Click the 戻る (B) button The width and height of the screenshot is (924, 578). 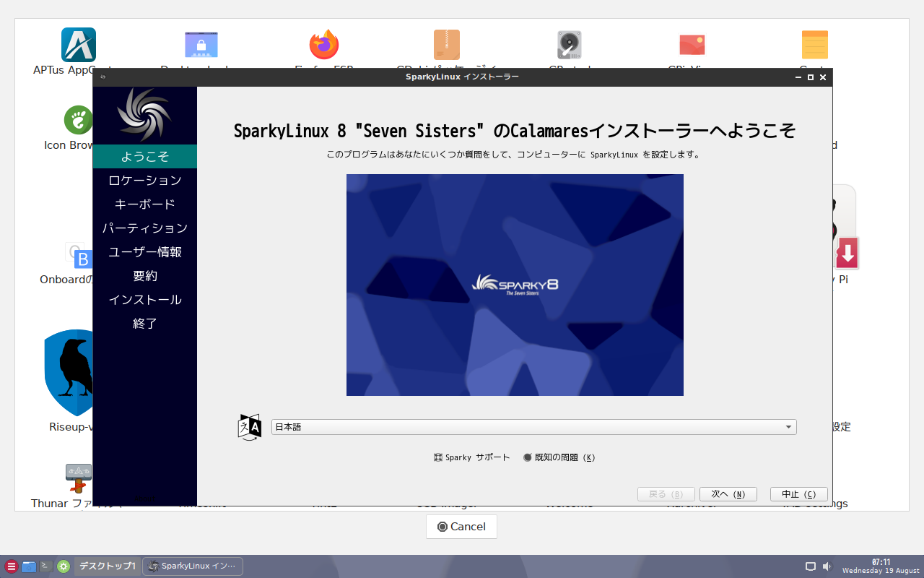click(666, 494)
